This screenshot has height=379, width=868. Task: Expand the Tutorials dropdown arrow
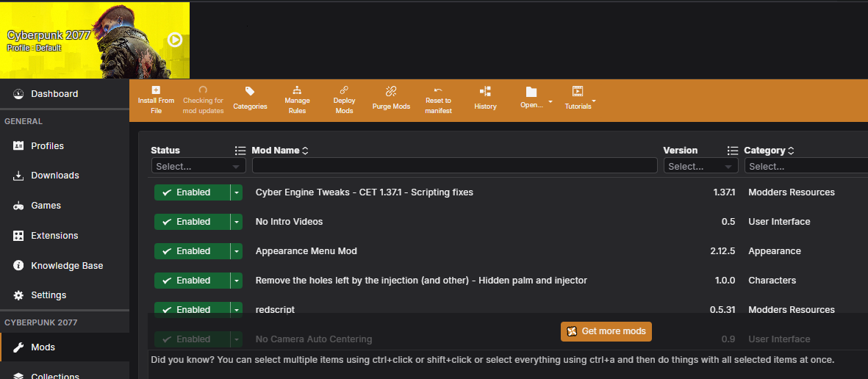tap(594, 102)
